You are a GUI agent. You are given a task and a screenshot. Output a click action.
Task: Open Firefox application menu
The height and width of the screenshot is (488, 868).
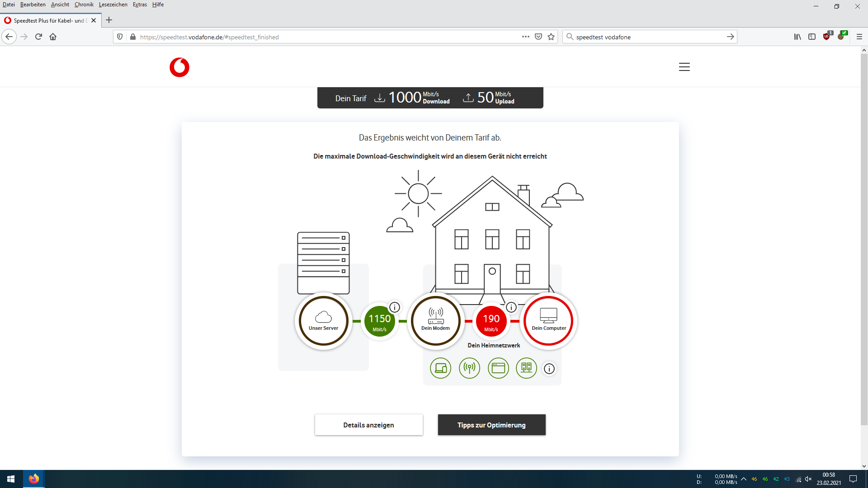[859, 37]
